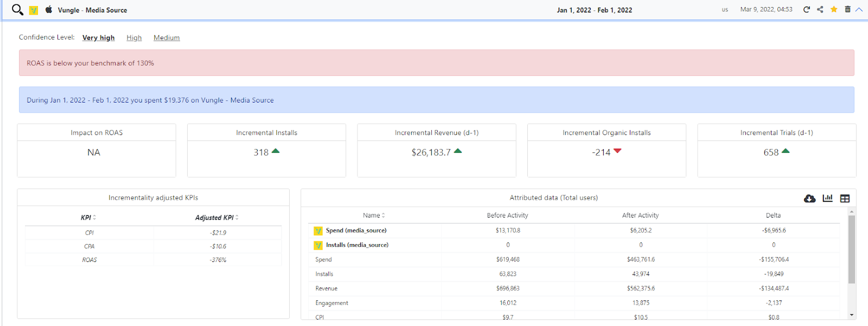Sort by the Adjusted KPI column
This screenshot has height=326, width=868.
coord(217,218)
